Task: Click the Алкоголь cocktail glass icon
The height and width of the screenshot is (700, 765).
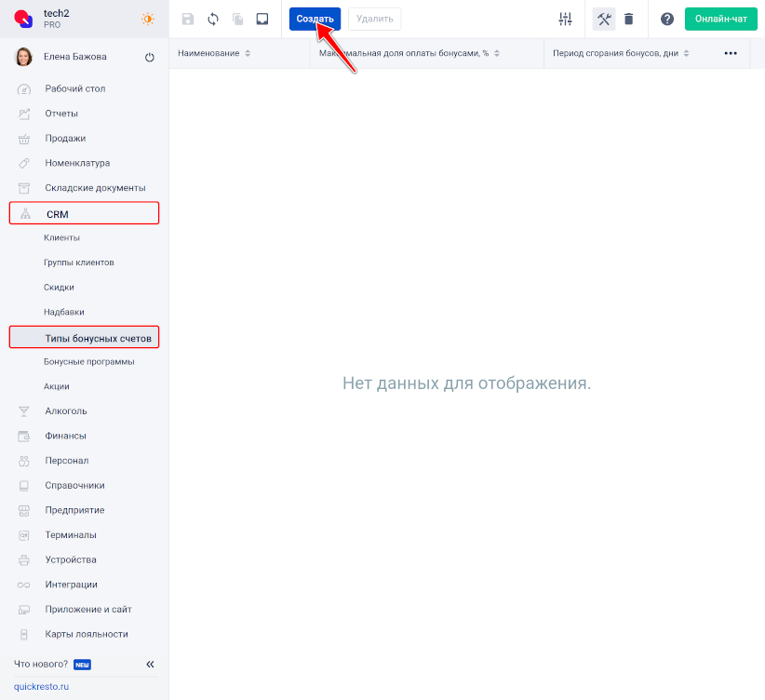Action: (24, 412)
